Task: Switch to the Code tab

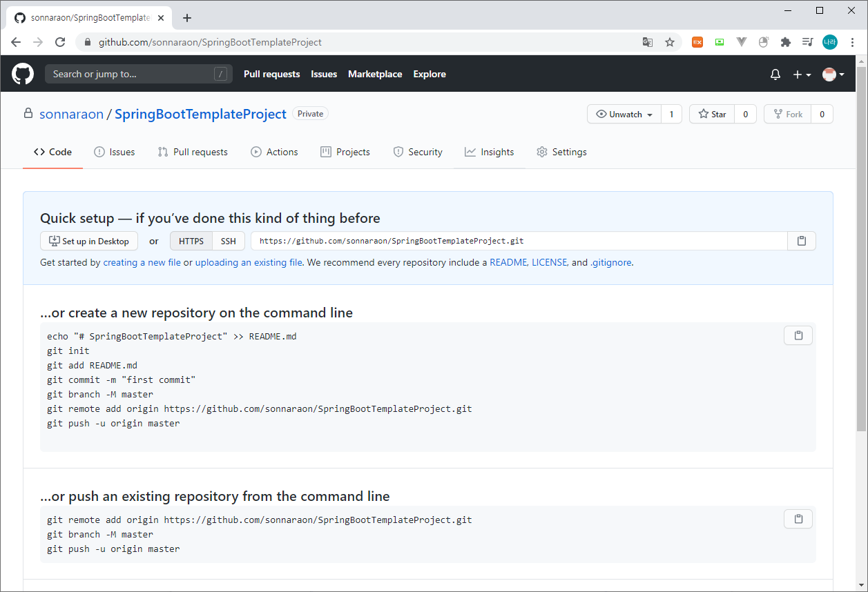Action: point(53,152)
